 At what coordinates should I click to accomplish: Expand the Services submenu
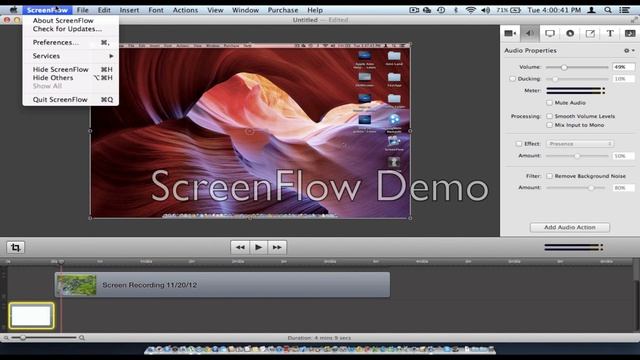tap(71, 56)
